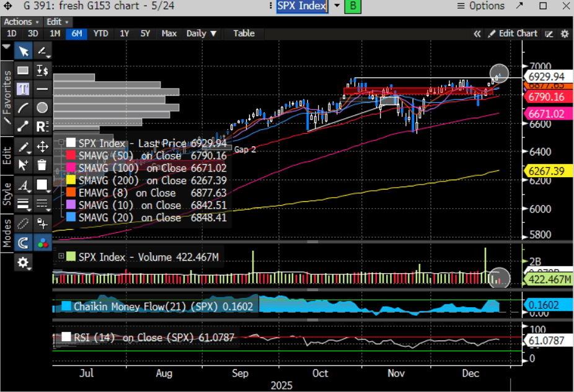
Task: Select the YTD range tab
Action: [100, 33]
